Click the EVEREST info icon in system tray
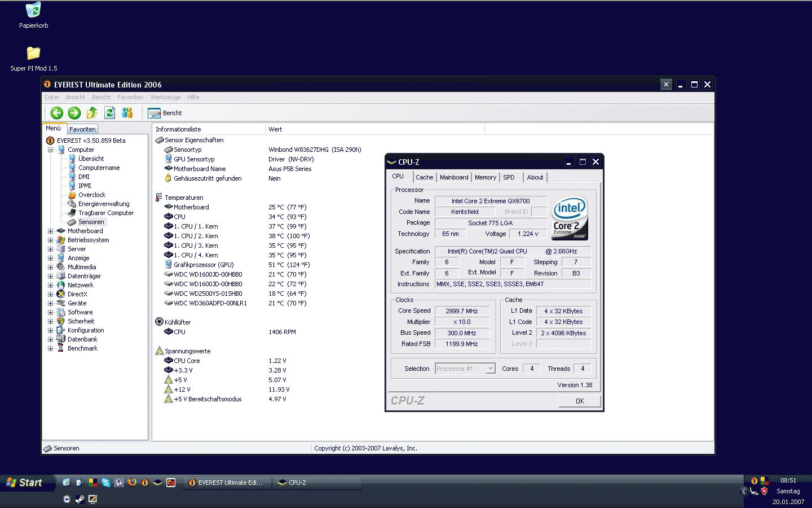This screenshot has width=812, height=508. click(x=754, y=481)
